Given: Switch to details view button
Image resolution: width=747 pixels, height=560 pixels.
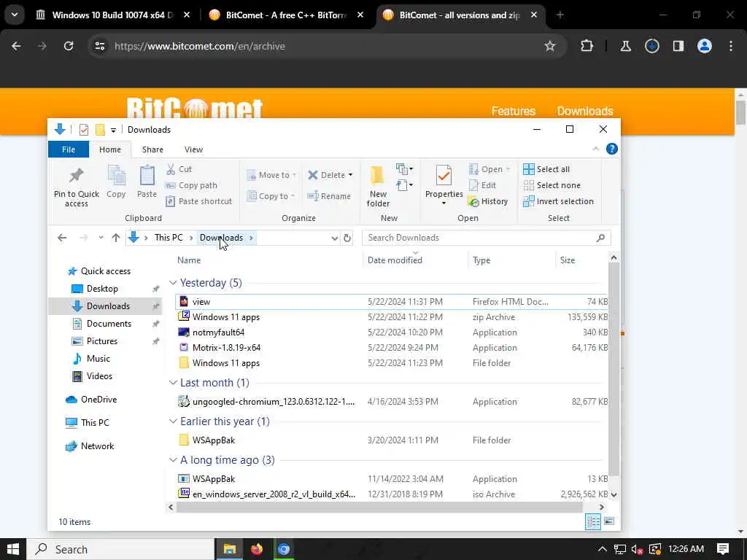Looking at the screenshot, I should pyautogui.click(x=592, y=521).
